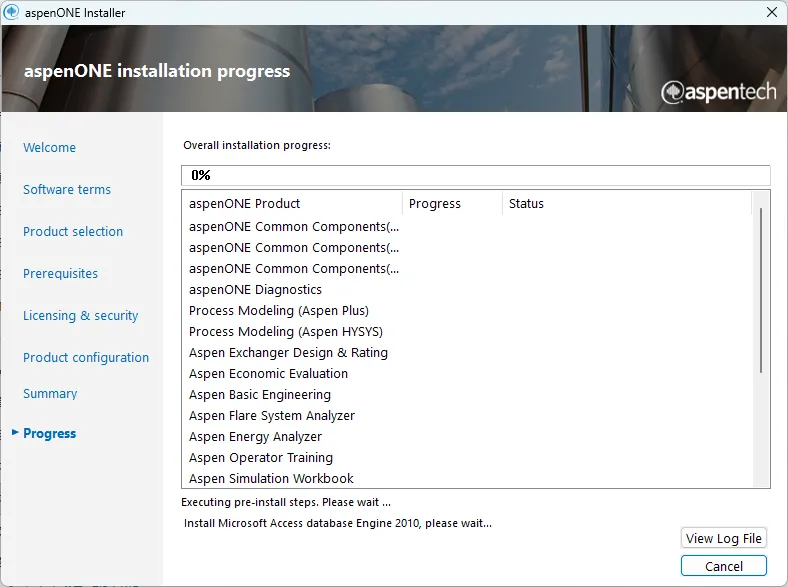Click the aspenONE Installer title bar icon

[x=12, y=13]
